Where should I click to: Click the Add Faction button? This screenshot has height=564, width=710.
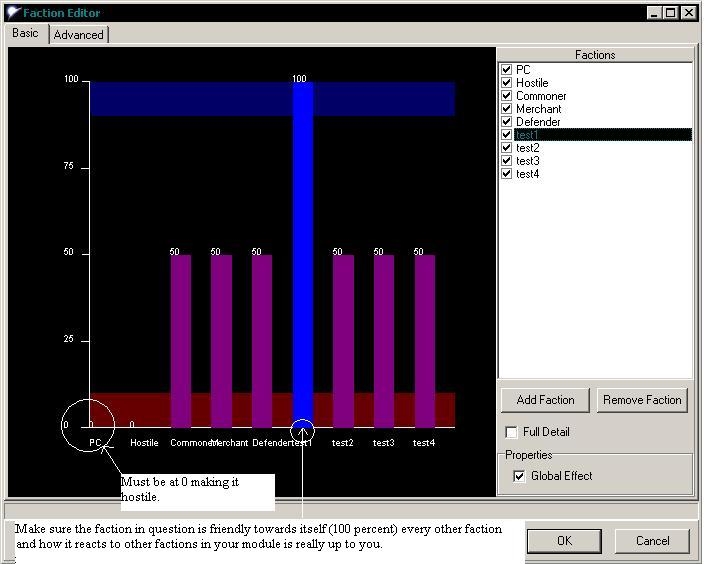(x=545, y=400)
